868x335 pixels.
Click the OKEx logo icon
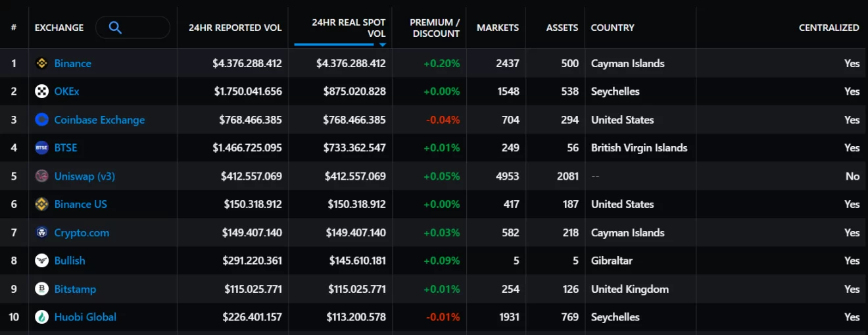point(41,91)
